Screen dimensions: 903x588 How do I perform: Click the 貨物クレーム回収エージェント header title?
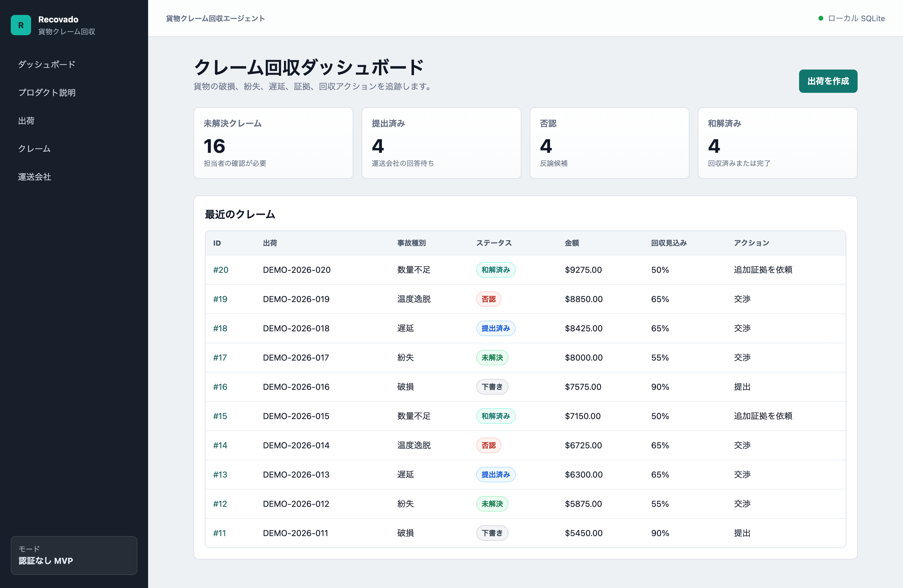point(215,18)
